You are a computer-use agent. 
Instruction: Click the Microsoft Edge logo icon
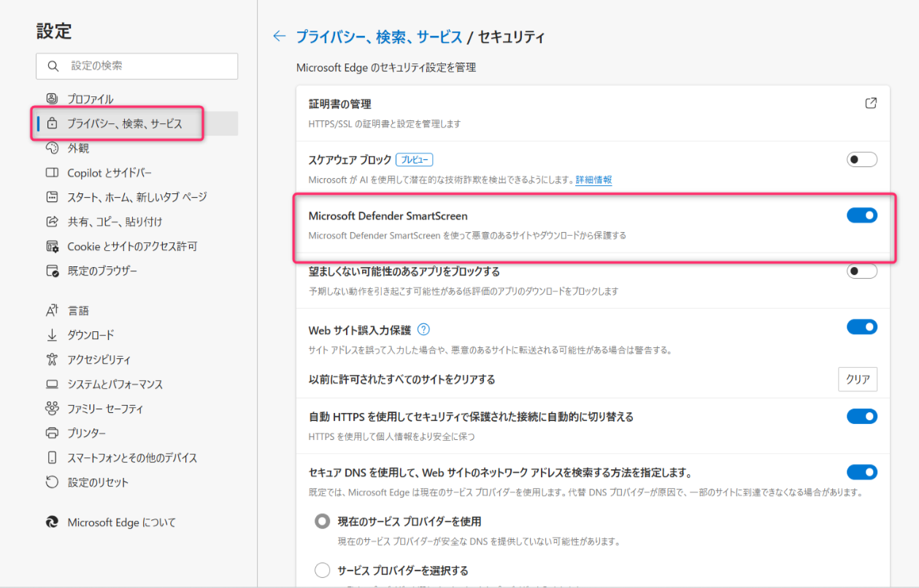(52, 522)
